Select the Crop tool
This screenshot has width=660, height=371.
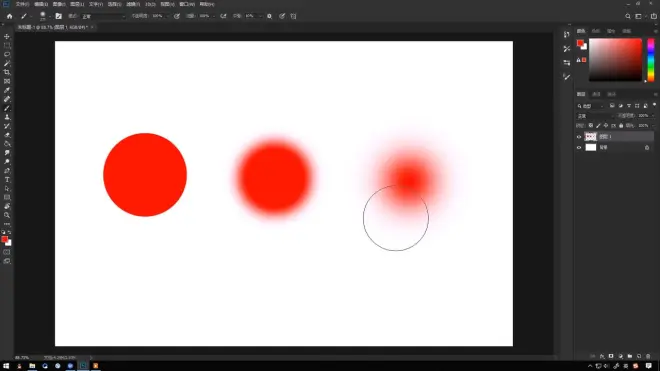(x=7, y=72)
